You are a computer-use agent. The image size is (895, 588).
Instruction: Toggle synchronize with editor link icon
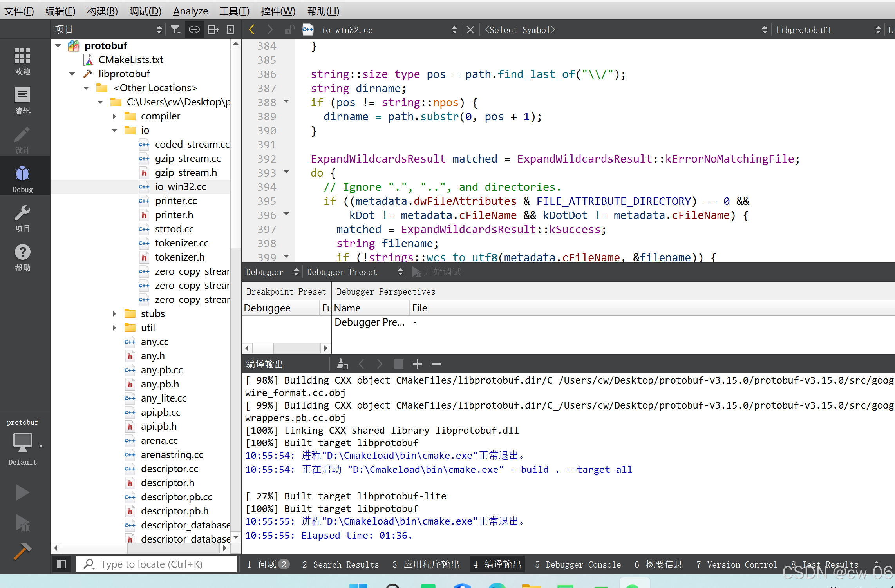coord(194,30)
